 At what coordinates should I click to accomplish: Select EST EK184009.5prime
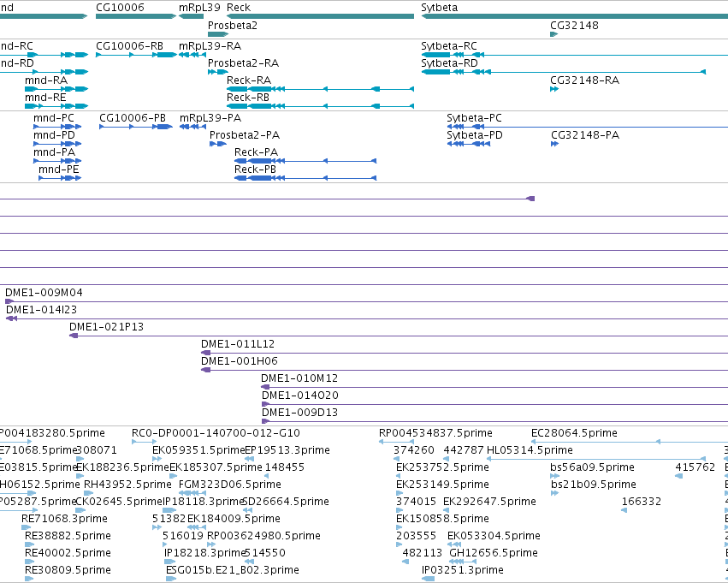coord(234,519)
